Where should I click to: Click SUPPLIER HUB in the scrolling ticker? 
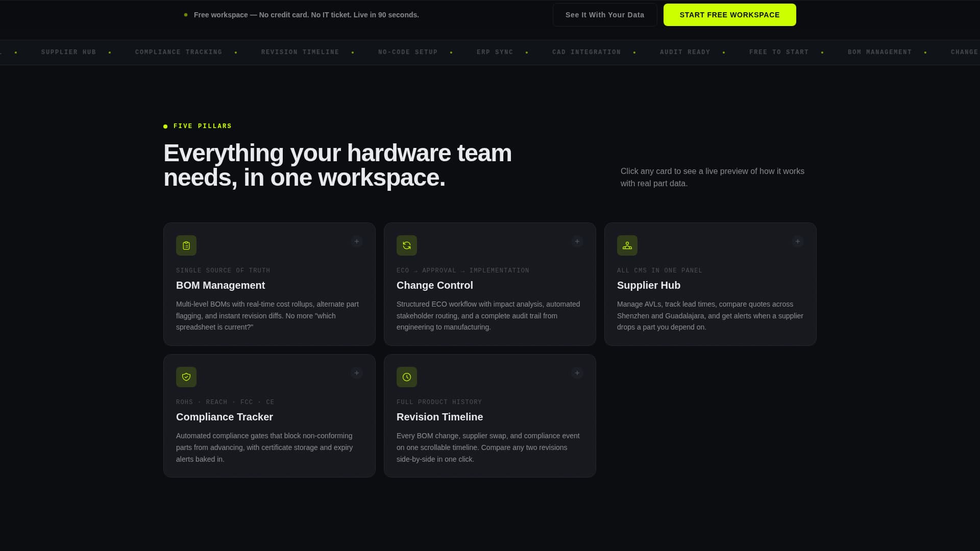[69, 52]
